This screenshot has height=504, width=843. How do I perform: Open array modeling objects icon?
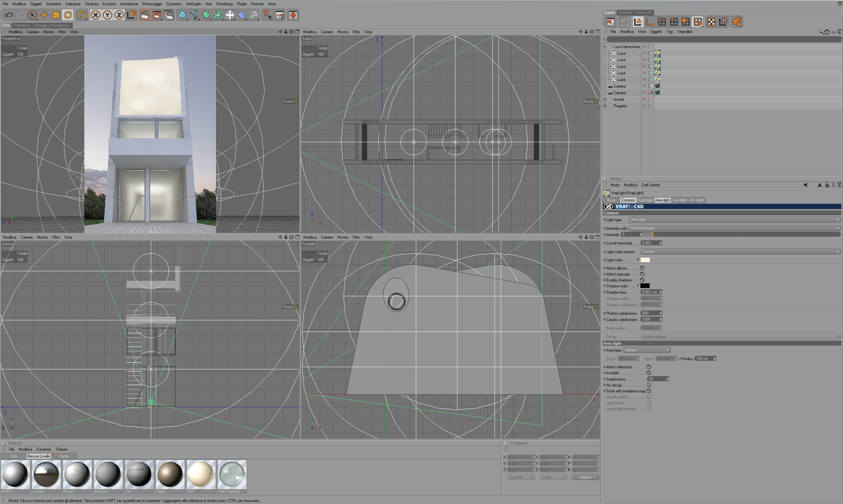coord(218,15)
